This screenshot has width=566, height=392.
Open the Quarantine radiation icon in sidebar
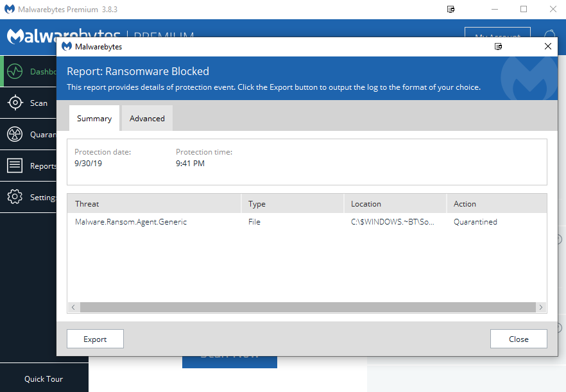[x=15, y=134]
